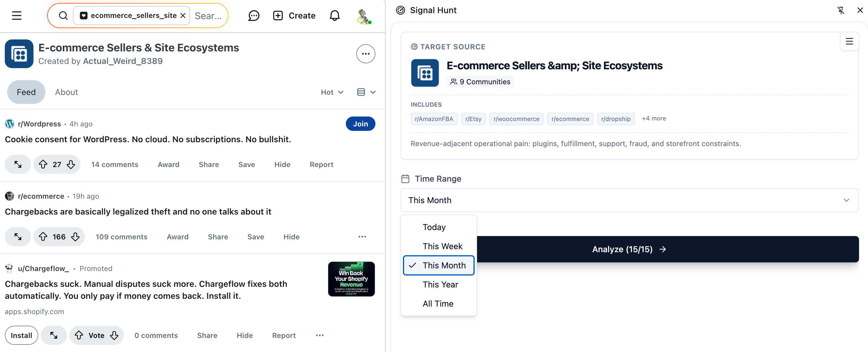Open the Hot sort dropdown
868x352 pixels.
[x=331, y=92]
